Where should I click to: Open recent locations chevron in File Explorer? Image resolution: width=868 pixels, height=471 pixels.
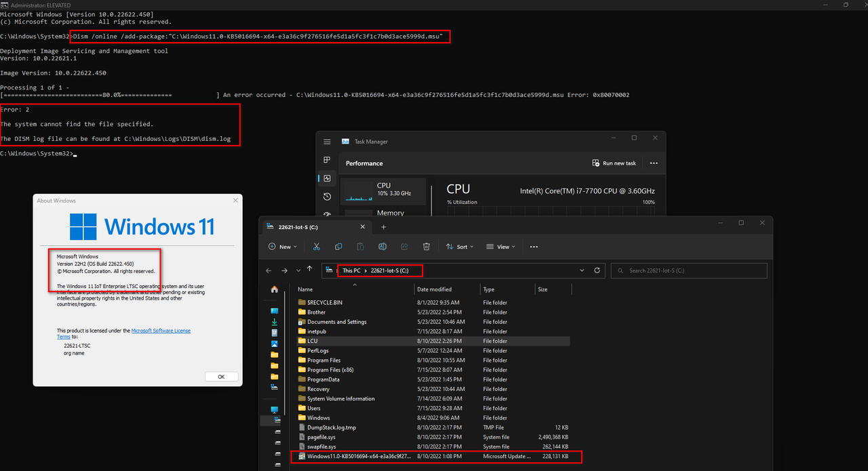coord(298,270)
